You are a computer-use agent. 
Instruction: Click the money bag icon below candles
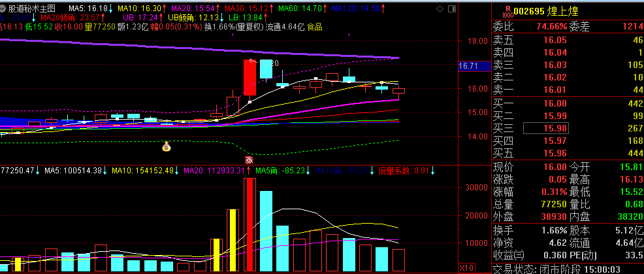(166, 146)
